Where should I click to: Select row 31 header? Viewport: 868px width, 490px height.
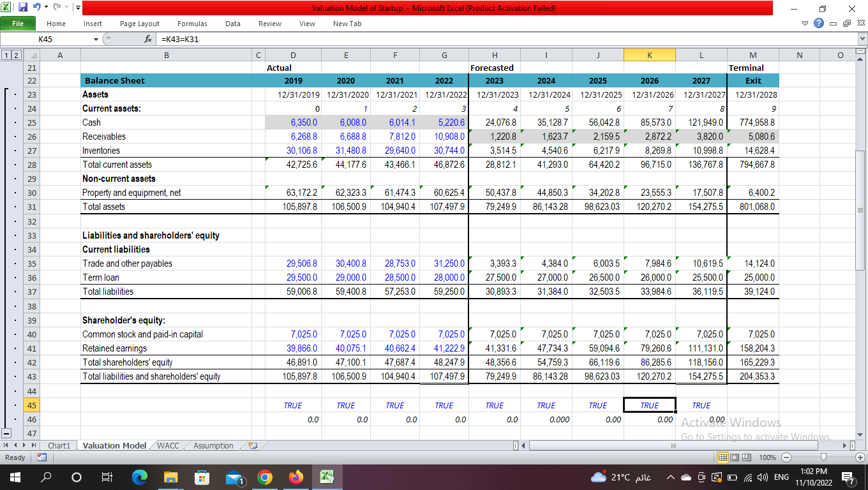click(31, 207)
